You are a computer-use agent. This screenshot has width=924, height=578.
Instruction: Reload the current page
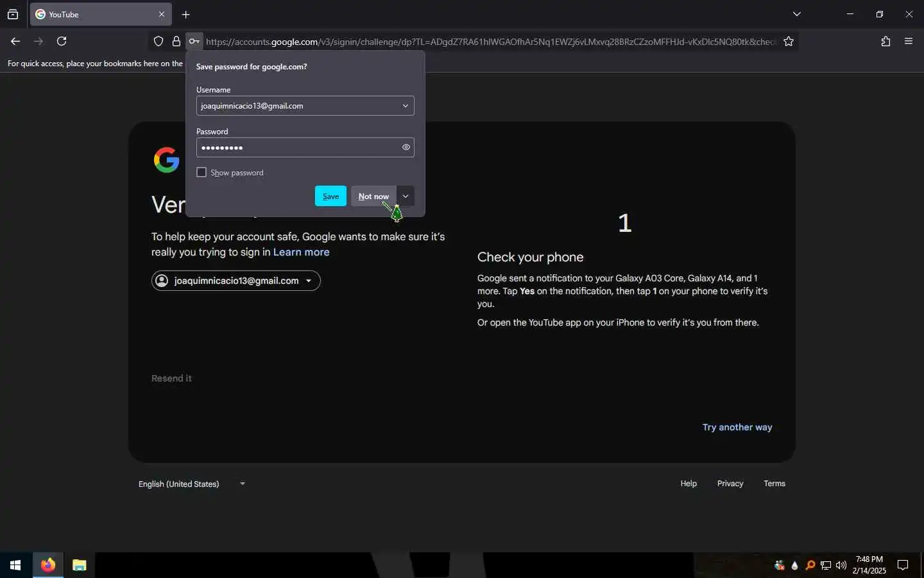coord(62,41)
